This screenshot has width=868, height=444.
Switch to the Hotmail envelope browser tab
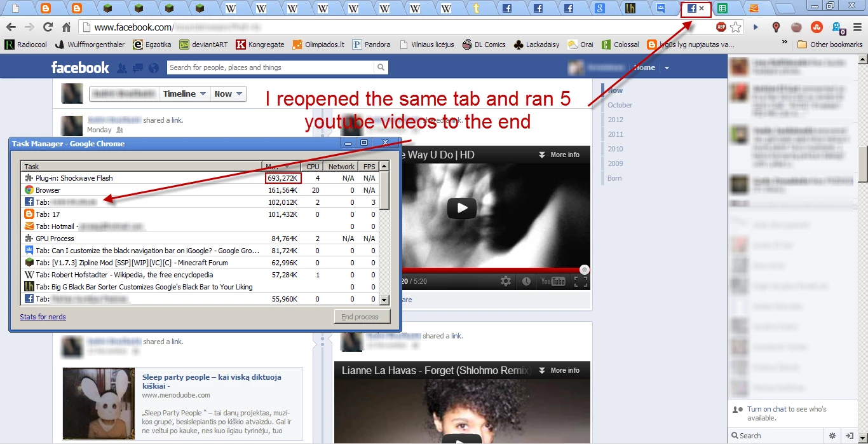click(x=754, y=8)
